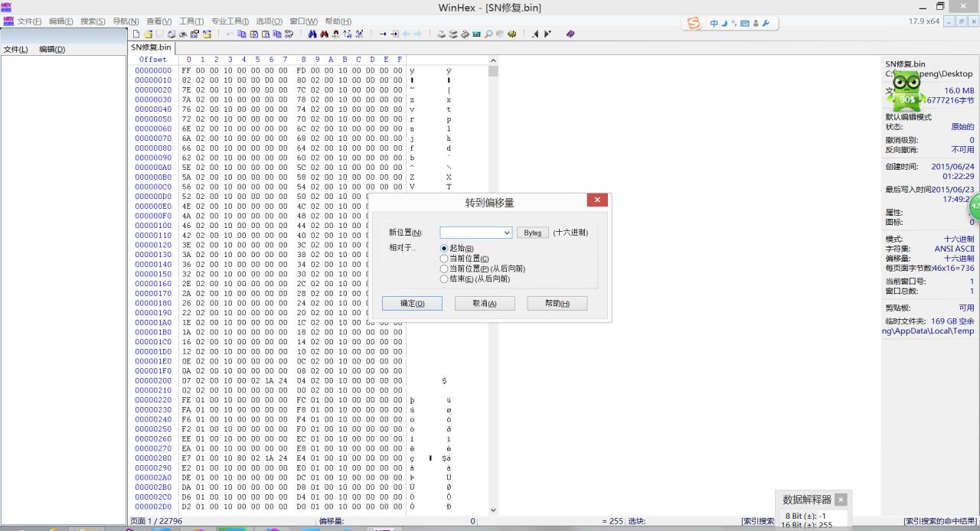Click the Copy block toolbar icon

(x=242, y=34)
